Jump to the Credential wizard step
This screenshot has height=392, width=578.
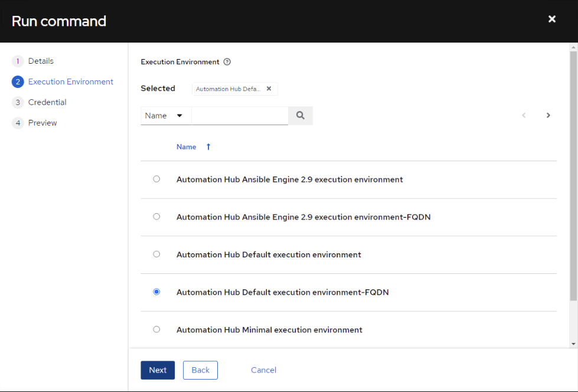click(x=40, y=102)
